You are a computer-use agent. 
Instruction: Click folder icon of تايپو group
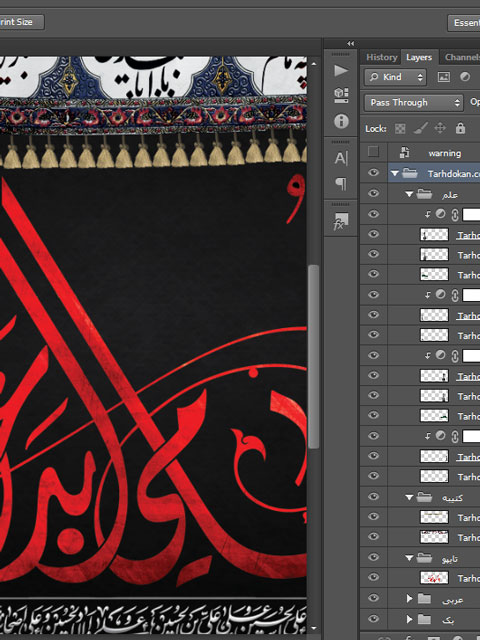pos(424,558)
